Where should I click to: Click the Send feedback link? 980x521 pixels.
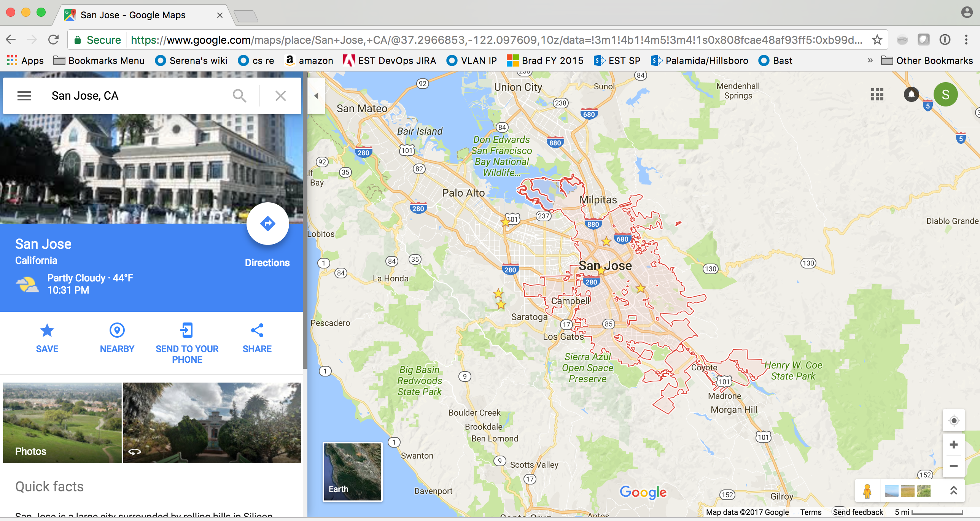pos(858,512)
